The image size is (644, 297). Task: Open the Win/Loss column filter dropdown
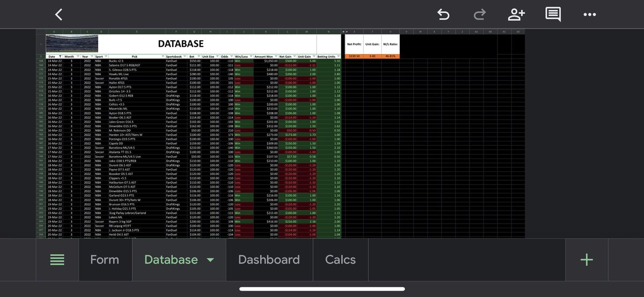coord(251,56)
